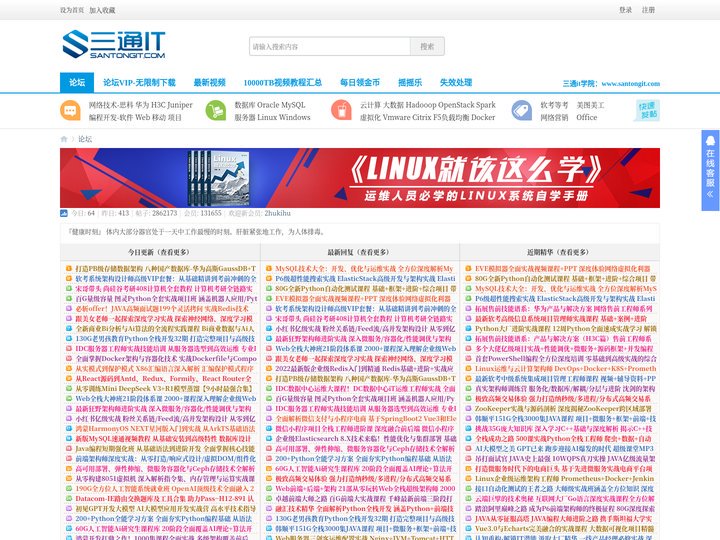Viewport: 720px width, 540px height.
Task: Click the icon beside 2022最新版企业级Redis thread
Action: coord(269,369)
